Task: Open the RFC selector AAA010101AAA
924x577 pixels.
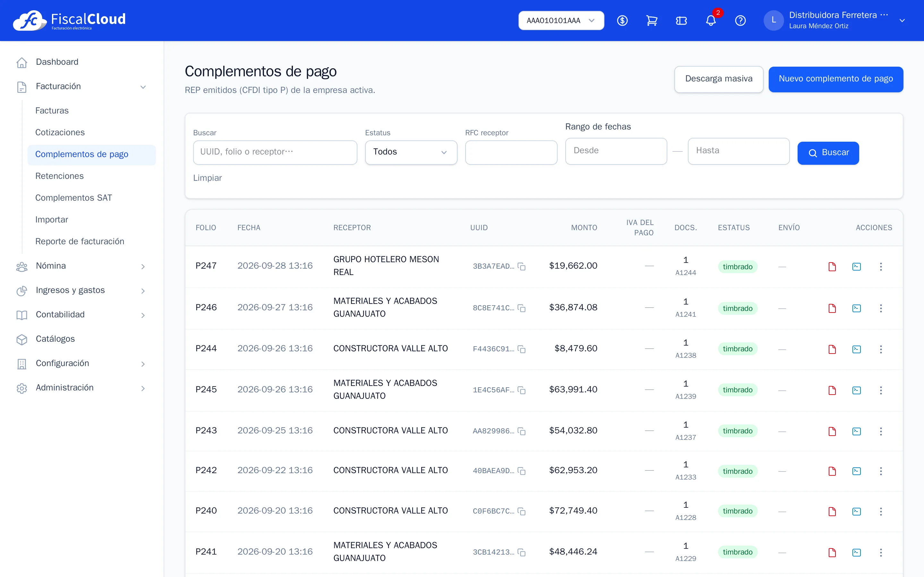Action: point(561,21)
